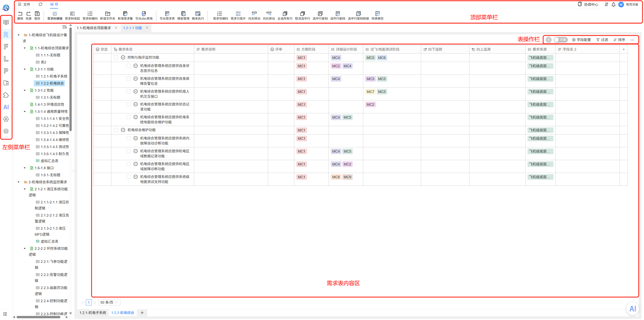Open the 50 条/页 page size dropdown

tap(109, 302)
